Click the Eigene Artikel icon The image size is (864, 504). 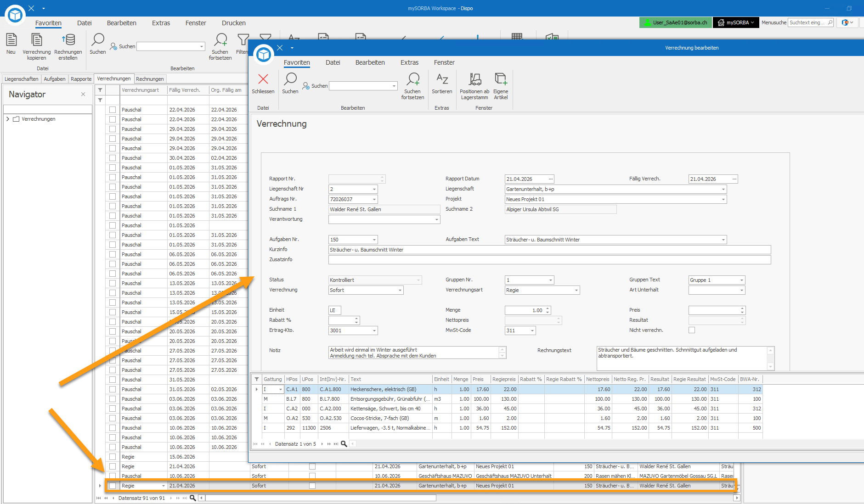[501, 79]
